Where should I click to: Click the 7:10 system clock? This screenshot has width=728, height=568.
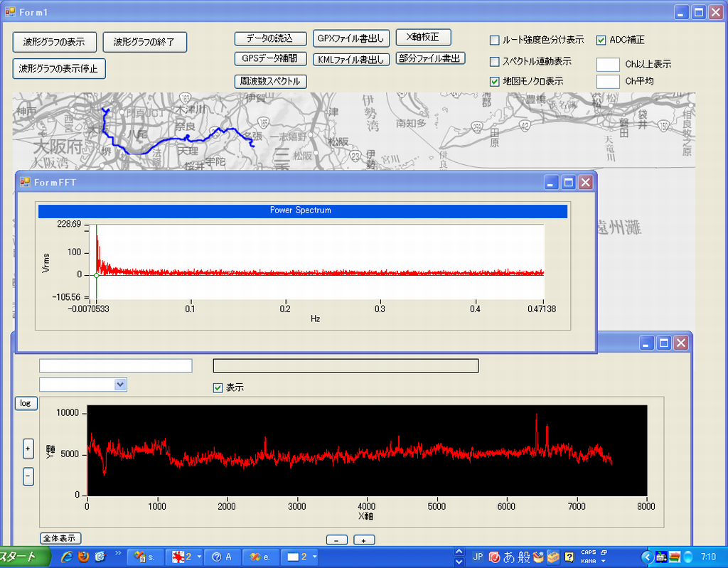[x=708, y=557]
